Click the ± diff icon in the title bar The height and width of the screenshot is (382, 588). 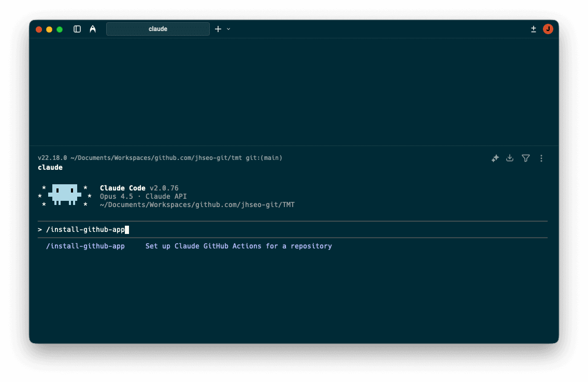point(534,29)
